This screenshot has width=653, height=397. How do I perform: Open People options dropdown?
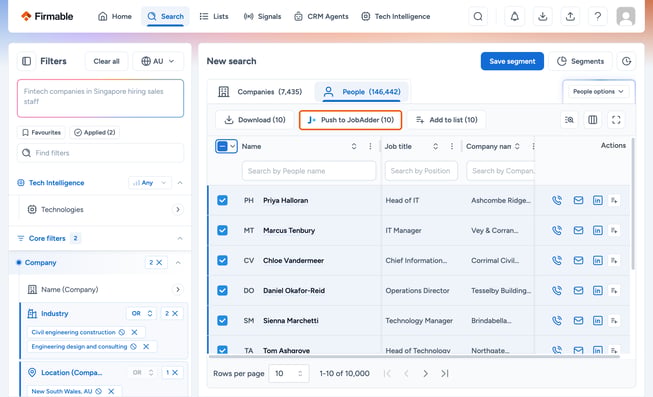(x=598, y=92)
